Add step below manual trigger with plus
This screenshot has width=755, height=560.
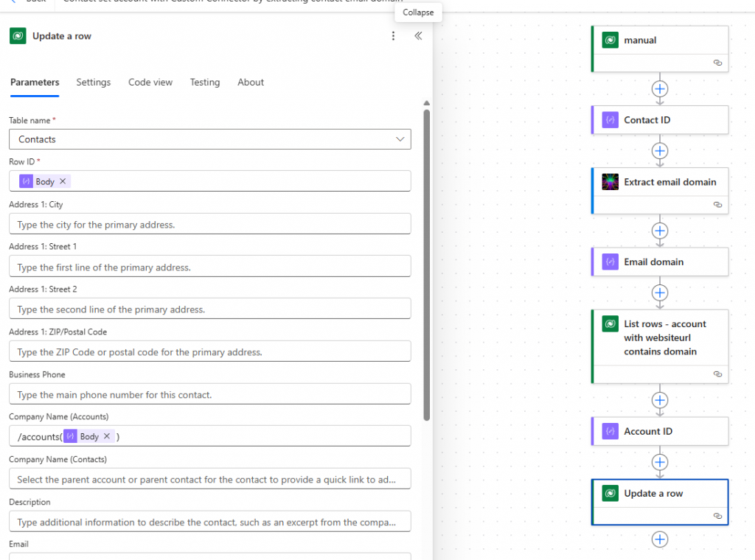pos(660,88)
